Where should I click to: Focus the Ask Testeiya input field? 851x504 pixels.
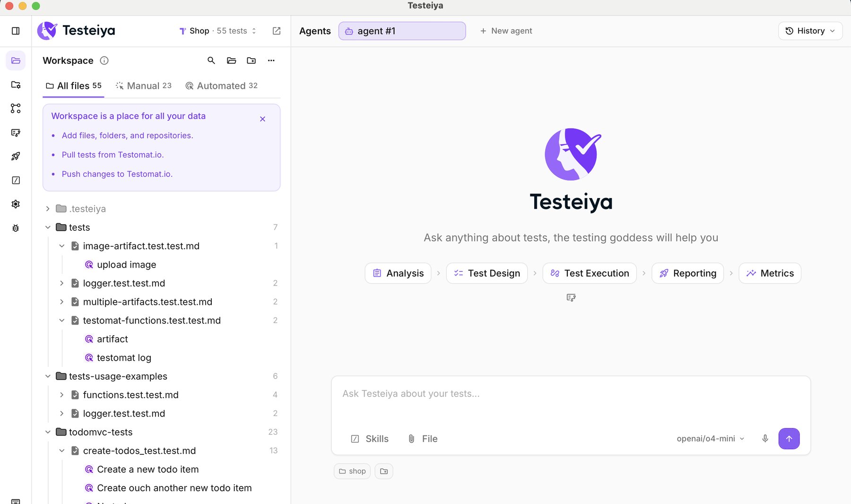(x=571, y=393)
